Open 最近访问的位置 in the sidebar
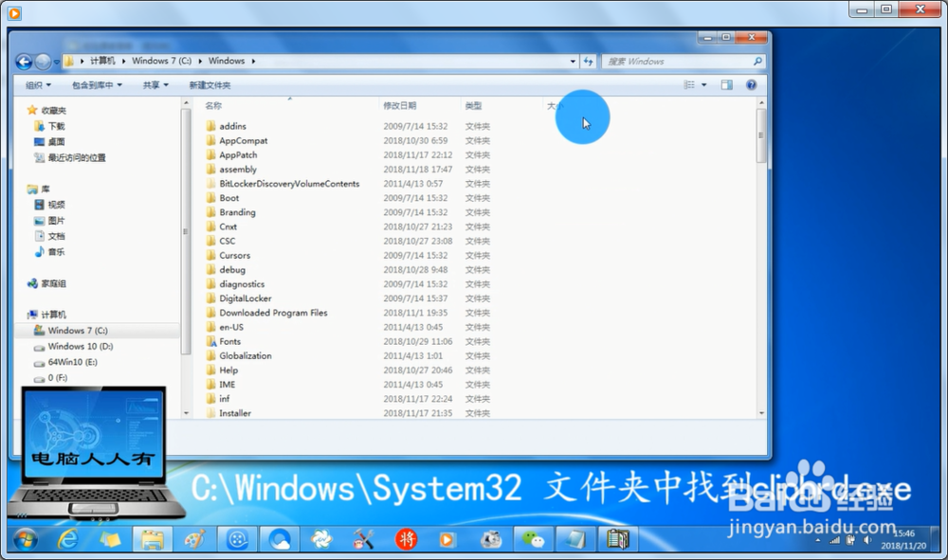Viewport: 948px width, 560px height. [x=76, y=157]
